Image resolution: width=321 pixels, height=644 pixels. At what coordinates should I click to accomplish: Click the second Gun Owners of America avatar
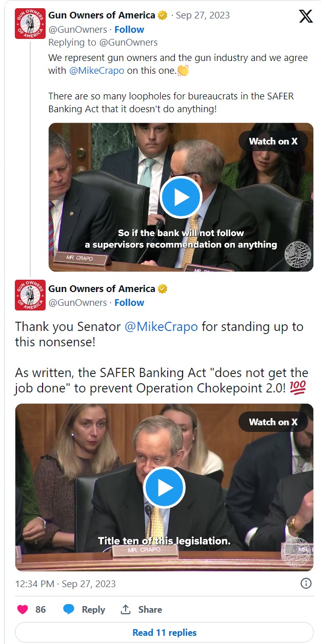tap(30, 295)
